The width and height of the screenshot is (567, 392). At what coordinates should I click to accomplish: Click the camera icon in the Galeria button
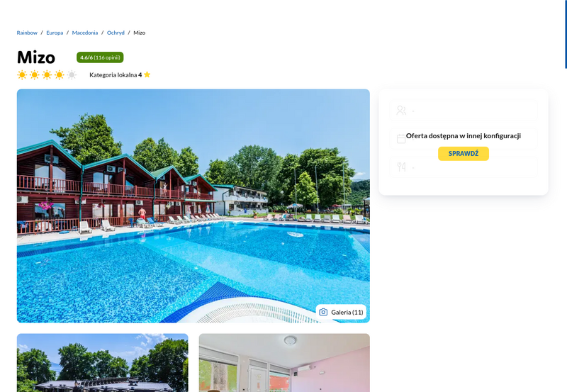[323, 312]
